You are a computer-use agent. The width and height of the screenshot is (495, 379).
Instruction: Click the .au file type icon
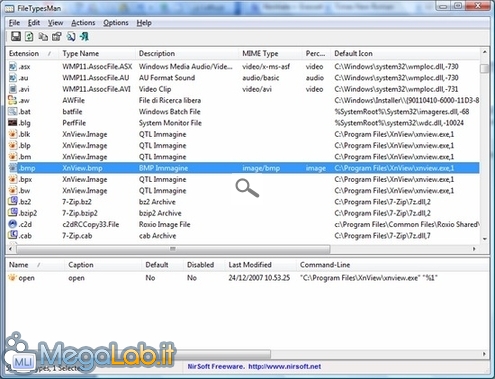click(x=13, y=78)
